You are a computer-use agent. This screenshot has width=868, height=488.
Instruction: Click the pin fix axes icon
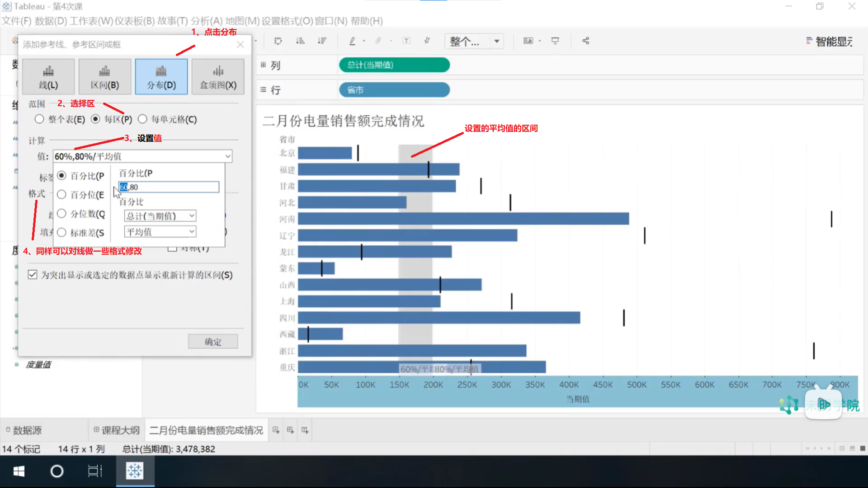point(427,41)
